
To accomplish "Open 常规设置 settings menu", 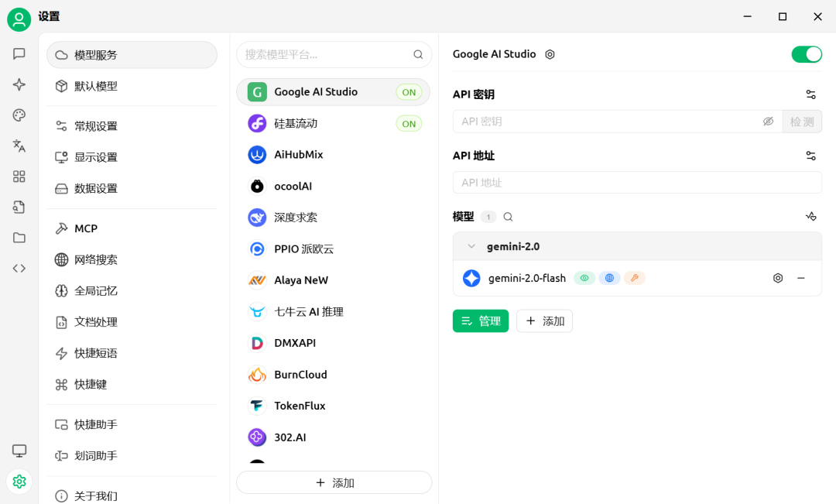I will [132, 126].
